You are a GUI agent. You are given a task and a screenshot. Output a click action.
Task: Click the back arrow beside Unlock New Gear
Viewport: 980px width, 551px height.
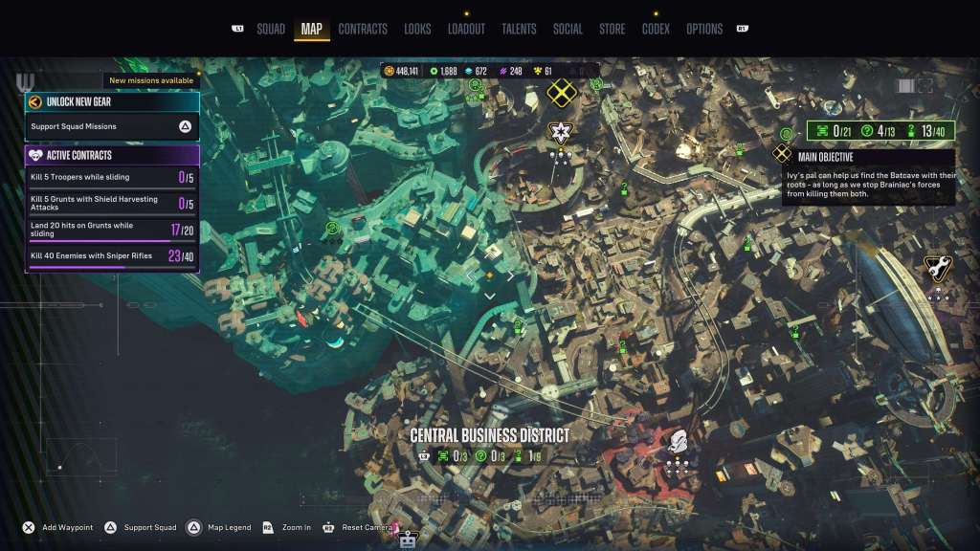[35, 101]
